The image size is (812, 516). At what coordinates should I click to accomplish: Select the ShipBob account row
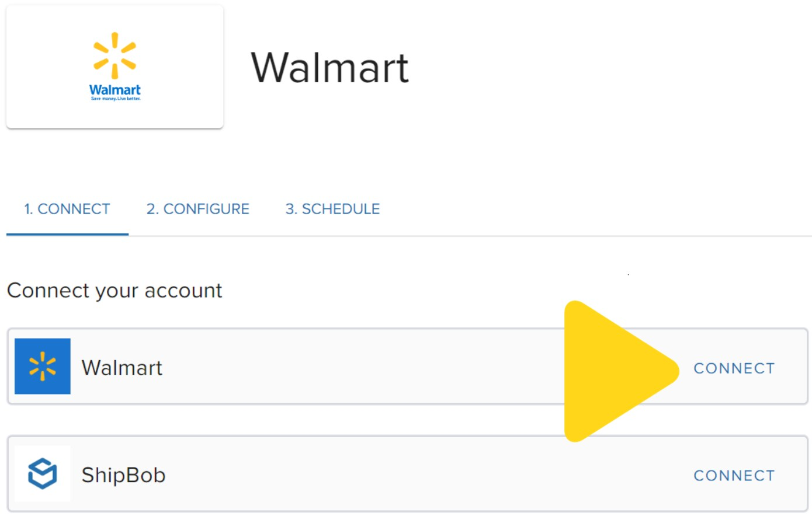click(x=351, y=474)
